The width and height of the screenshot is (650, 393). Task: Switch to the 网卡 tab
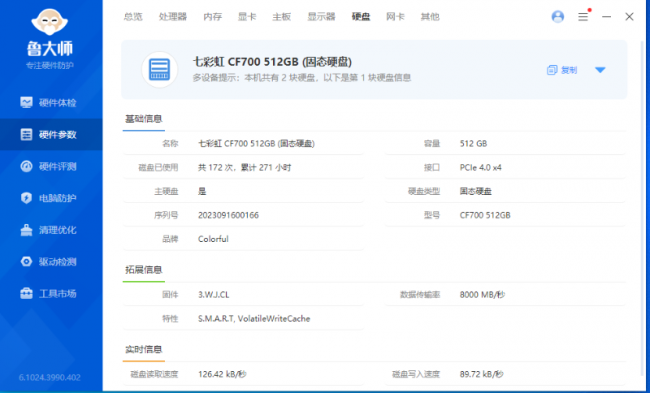395,17
